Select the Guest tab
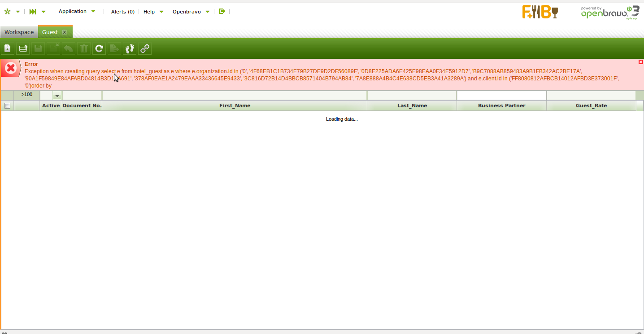 (x=50, y=32)
